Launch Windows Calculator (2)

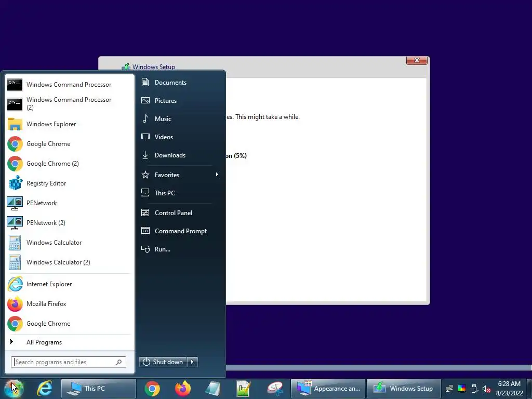pos(70,262)
